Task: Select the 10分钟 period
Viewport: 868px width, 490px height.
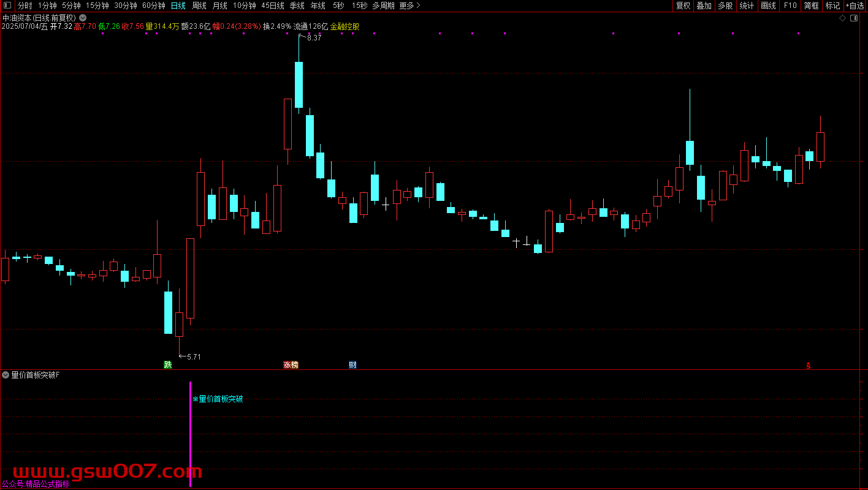Action: coord(244,6)
